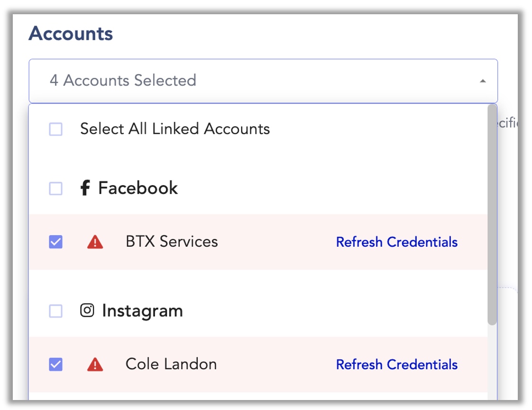Select the BTX Services account name
This screenshot has width=532, height=410.
point(172,242)
